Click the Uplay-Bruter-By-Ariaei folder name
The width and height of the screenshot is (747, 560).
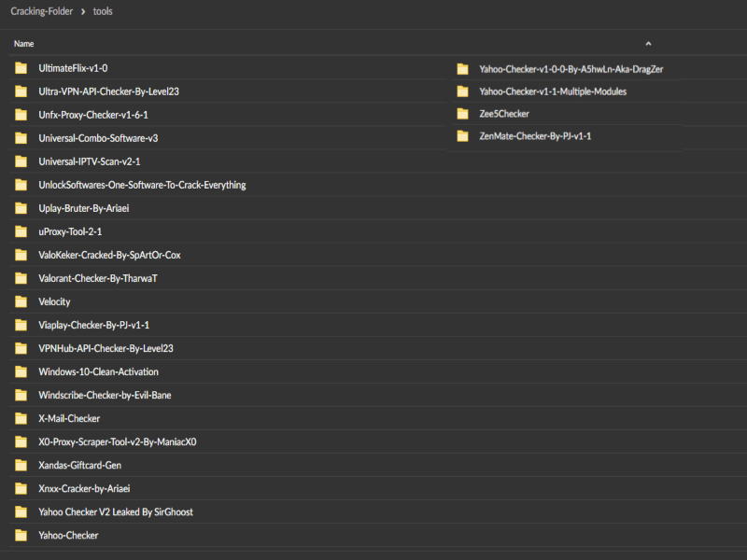click(x=83, y=208)
